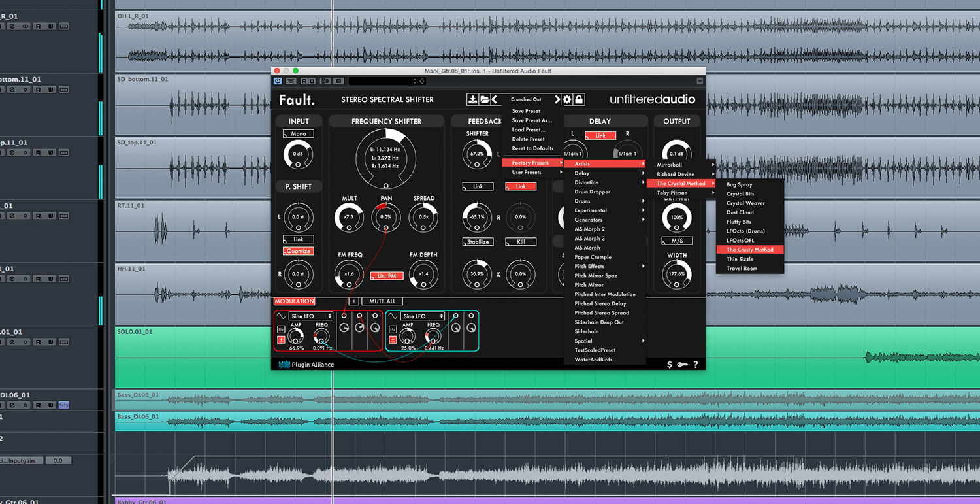
Task: Toggle the Stabilize switch in the FEEDBACK section
Action: click(478, 242)
